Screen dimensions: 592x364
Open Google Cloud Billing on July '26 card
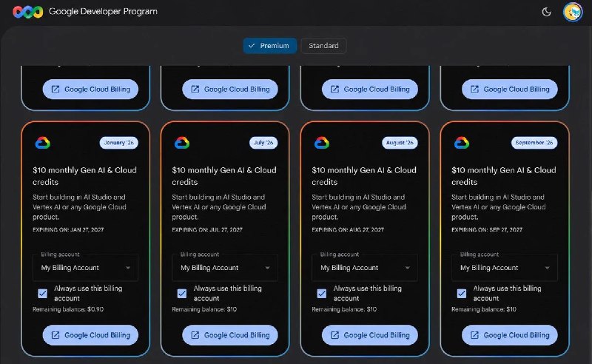[230, 335]
